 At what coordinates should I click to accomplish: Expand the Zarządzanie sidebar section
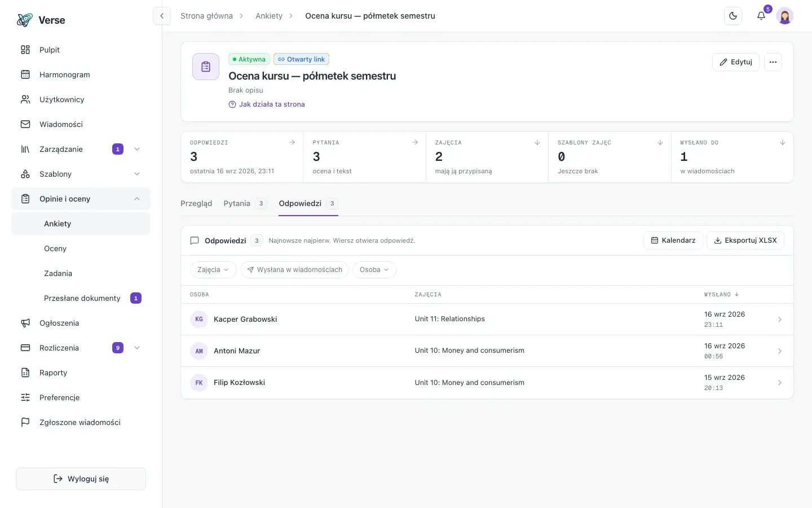(x=81, y=149)
